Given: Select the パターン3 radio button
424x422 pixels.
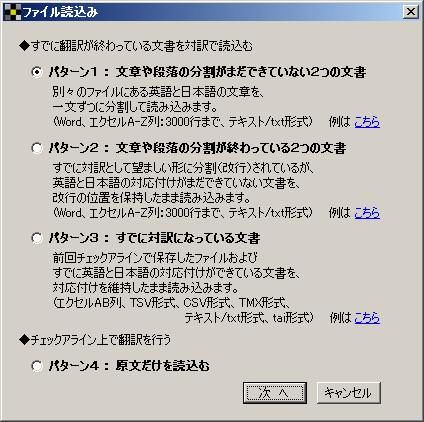Looking at the screenshot, I should pos(37,238).
